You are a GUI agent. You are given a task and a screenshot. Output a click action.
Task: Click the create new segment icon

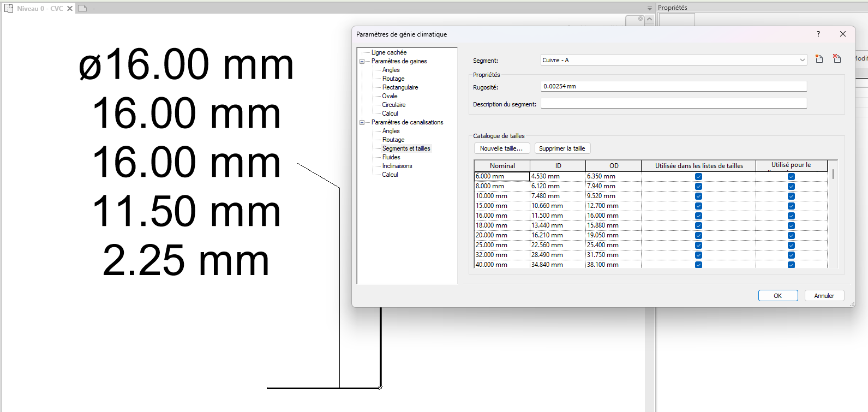tap(819, 59)
